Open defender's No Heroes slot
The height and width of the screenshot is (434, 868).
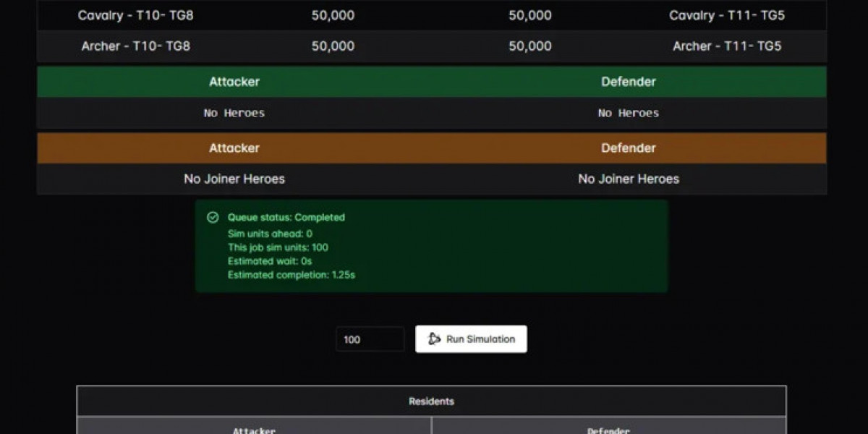pyautogui.click(x=629, y=113)
